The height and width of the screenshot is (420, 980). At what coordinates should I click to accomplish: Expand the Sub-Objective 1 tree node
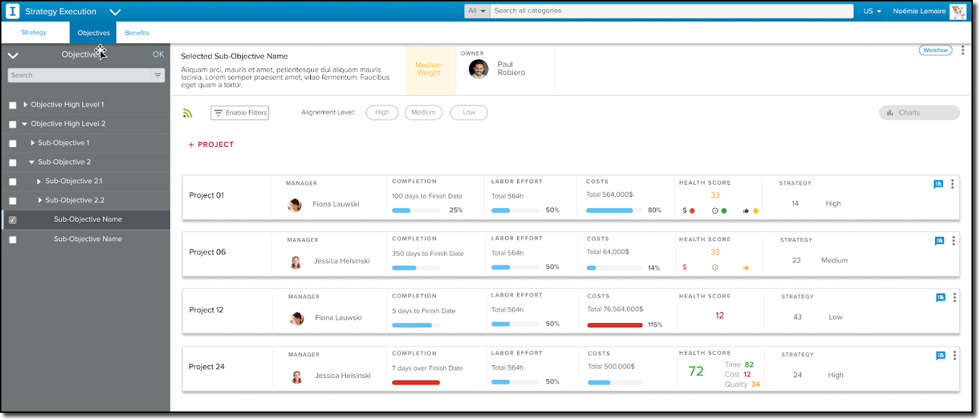point(32,143)
